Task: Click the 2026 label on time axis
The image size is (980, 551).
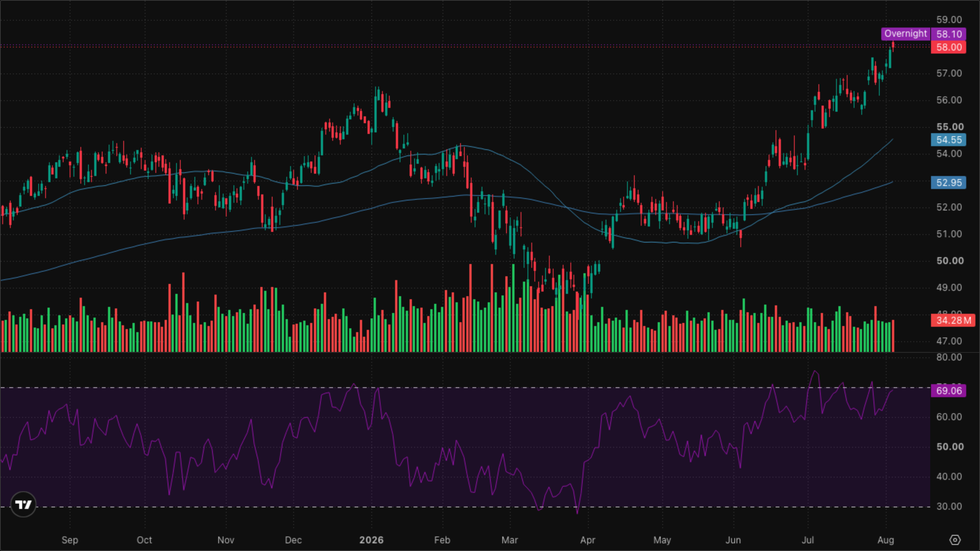Action: pyautogui.click(x=371, y=540)
